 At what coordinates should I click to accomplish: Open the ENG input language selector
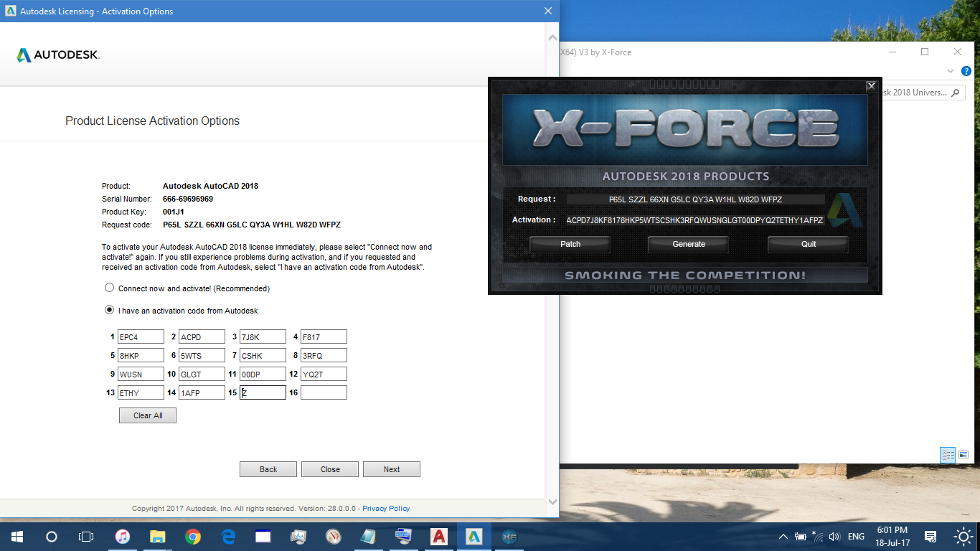pyautogui.click(x=856, y=537)
